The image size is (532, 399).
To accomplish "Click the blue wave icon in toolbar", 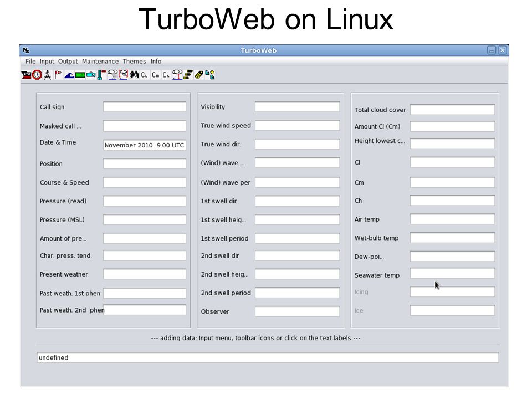I will point(69,75).
